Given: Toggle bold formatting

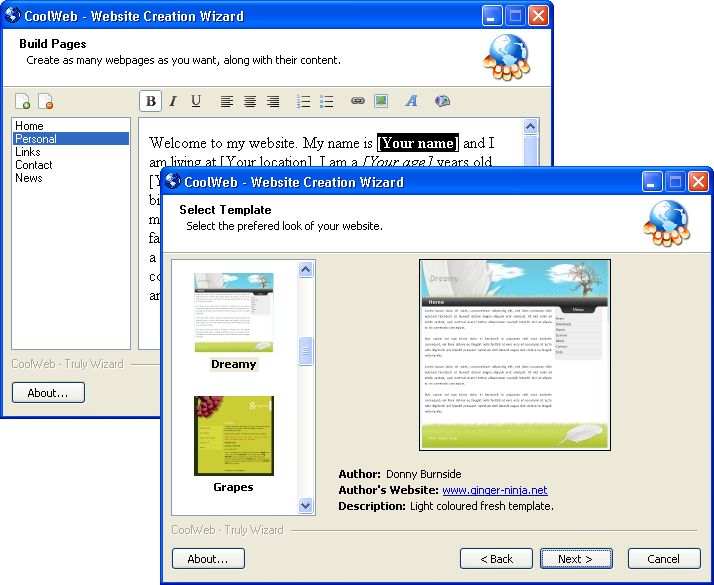Looking at the screenshot, I should pyautogui.click(x=151, y=101).
